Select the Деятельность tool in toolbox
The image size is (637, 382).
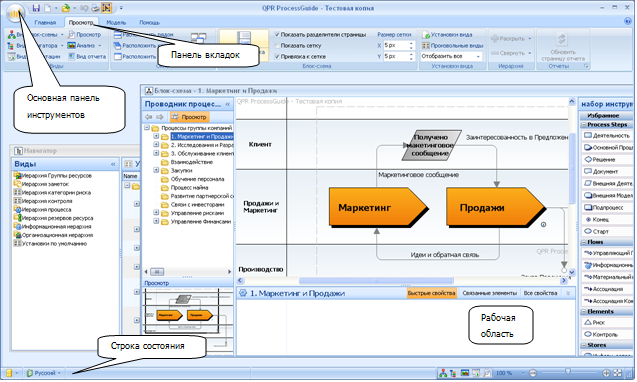(607, 135)
